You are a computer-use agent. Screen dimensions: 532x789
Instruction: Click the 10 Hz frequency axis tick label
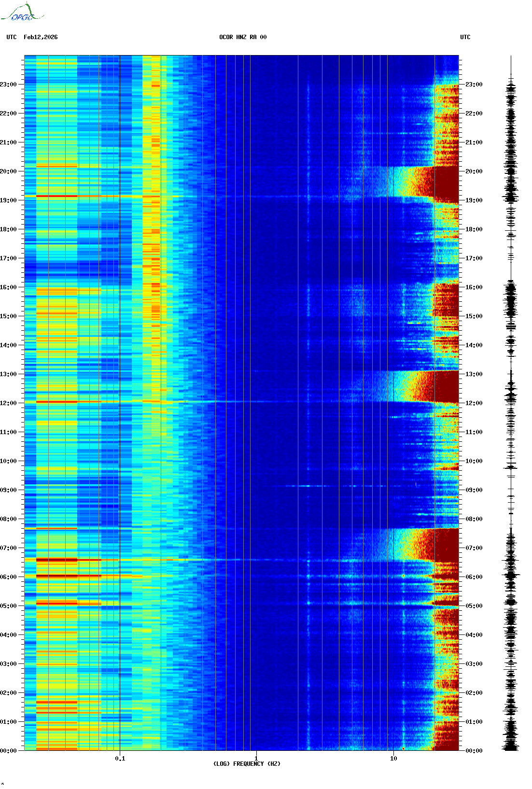coord(393,759)
